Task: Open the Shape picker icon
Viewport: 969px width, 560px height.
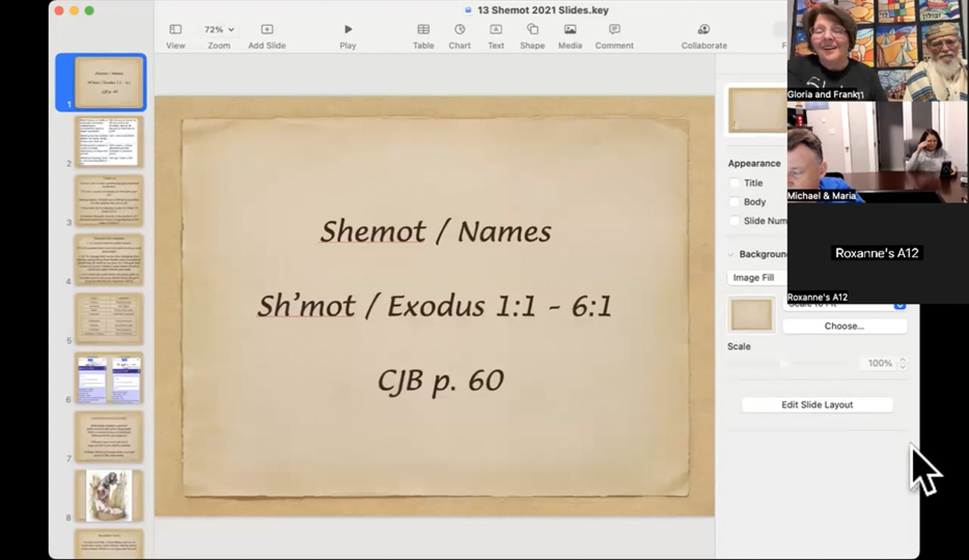Action: tap(532, 29)
